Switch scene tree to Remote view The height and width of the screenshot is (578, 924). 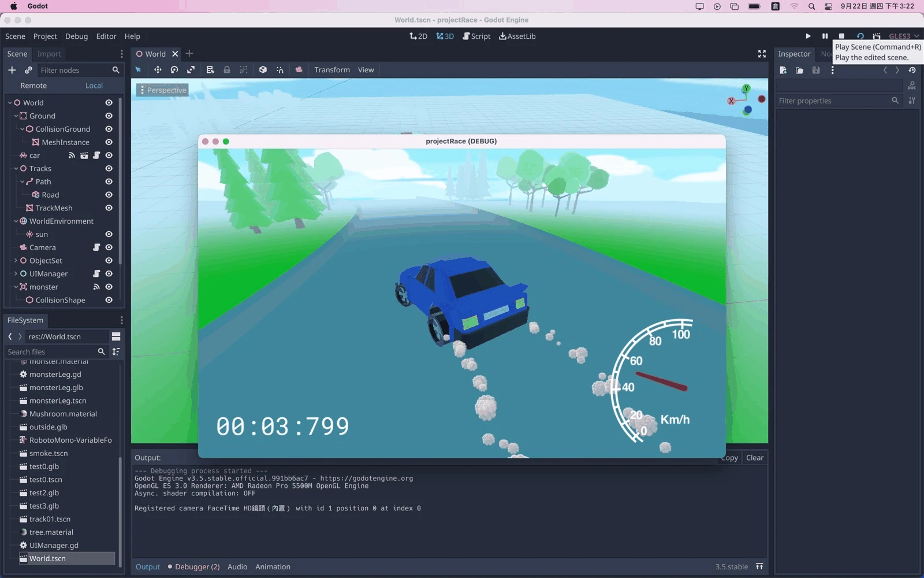pos(33,86)
